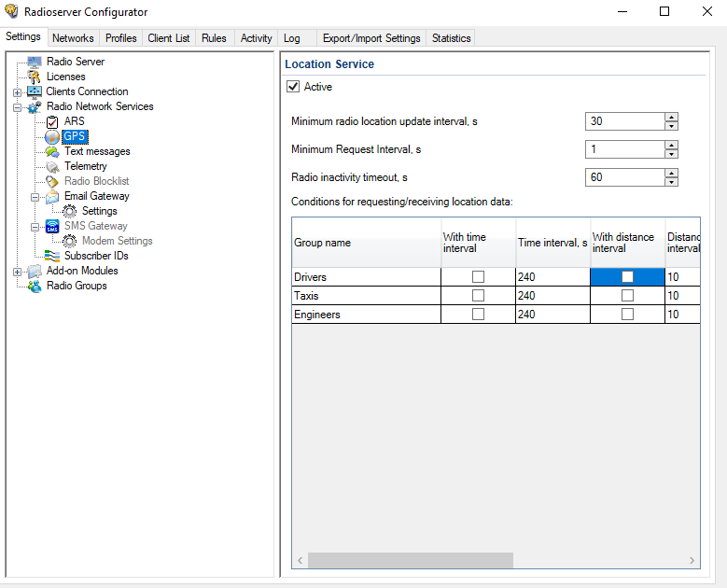Click the Radio Server computer icon

pos(35,62)
